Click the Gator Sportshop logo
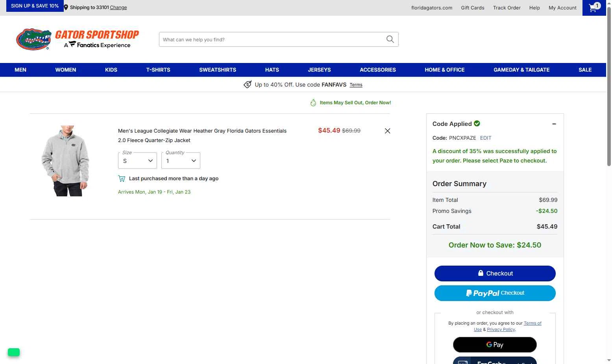This screenshot has width=612, height=364. click(x=78, y=39)
